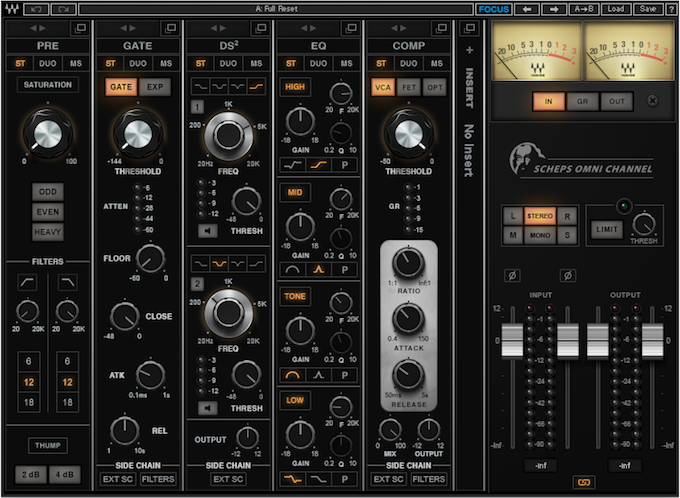The width and height of the screenshot is (680, 498).
Task: Choose the bell shape in MID band
Action: pyautogui.click(x=319, y=270)
